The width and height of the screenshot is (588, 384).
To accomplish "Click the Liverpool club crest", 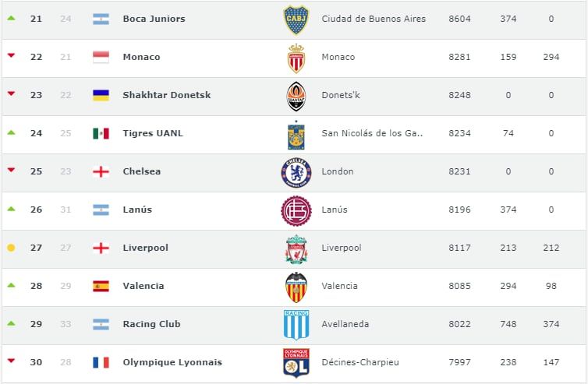I will (x=296, y=248).
